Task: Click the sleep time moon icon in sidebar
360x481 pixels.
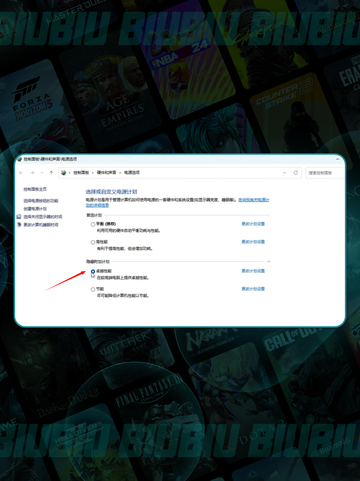Action: coord(19,225)
